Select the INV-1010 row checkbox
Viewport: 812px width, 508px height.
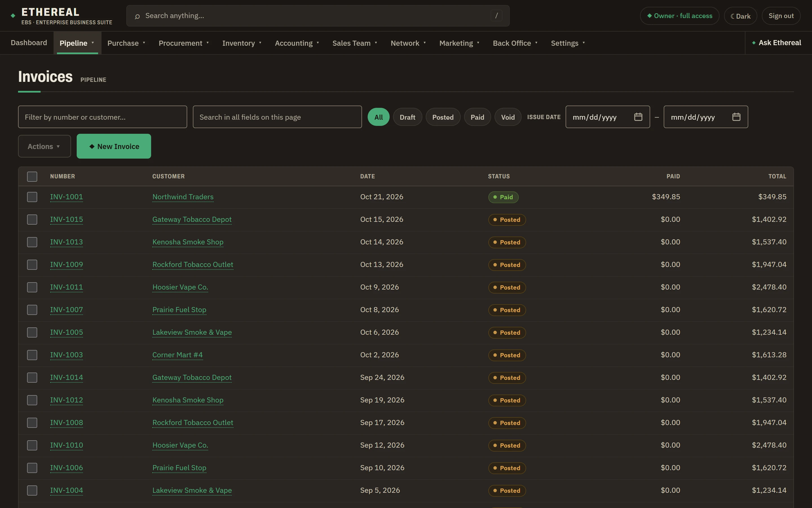pyautogui.click(x=32, y=445)
